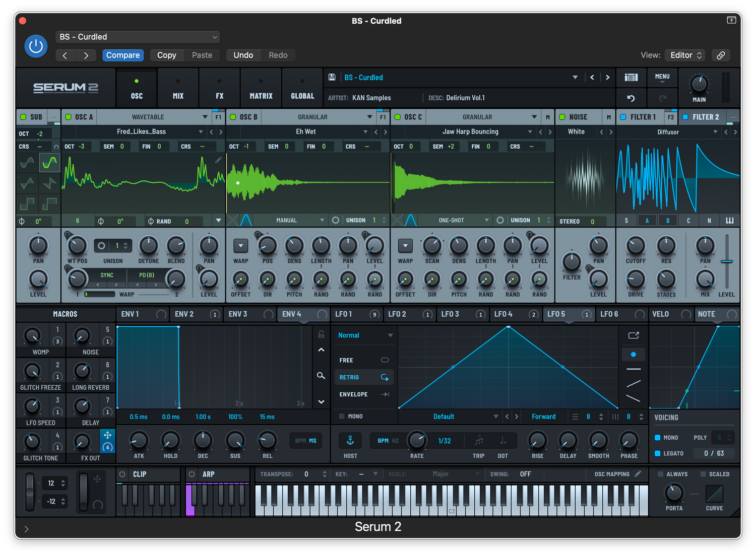Click the pitch bend wheel
This screenshot has width=756, height=556.
point(30,492)
